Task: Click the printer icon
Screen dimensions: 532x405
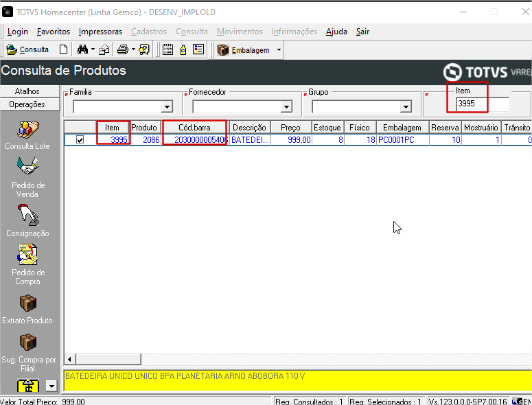Action: pyautogui.click(x=122, y=50)
